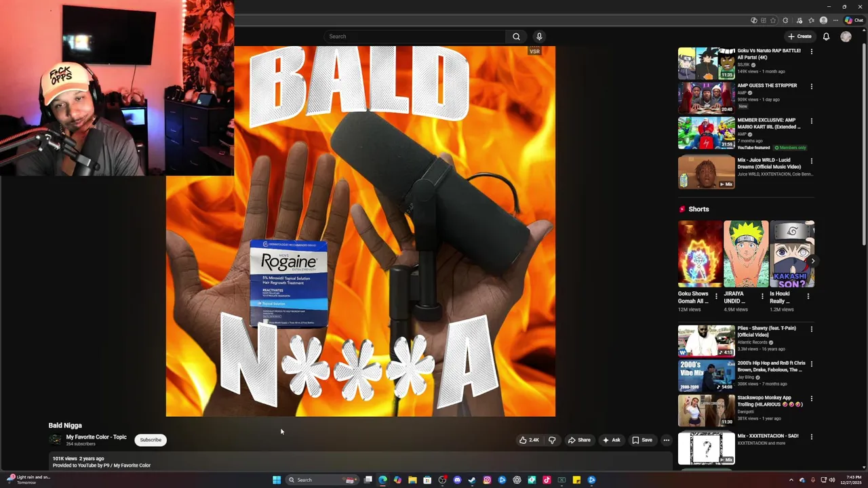Screen dimensions: 868x488
Task: Open Microsoft Store from taskbar
Action: (427, 480)
